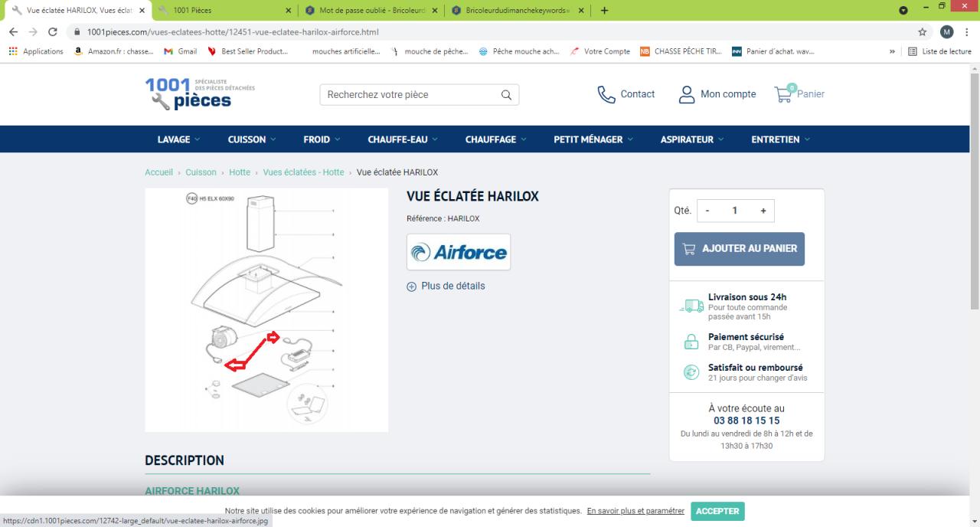Click the Airforce brand logo
This screenshot has height=527, width=980.
459,252
